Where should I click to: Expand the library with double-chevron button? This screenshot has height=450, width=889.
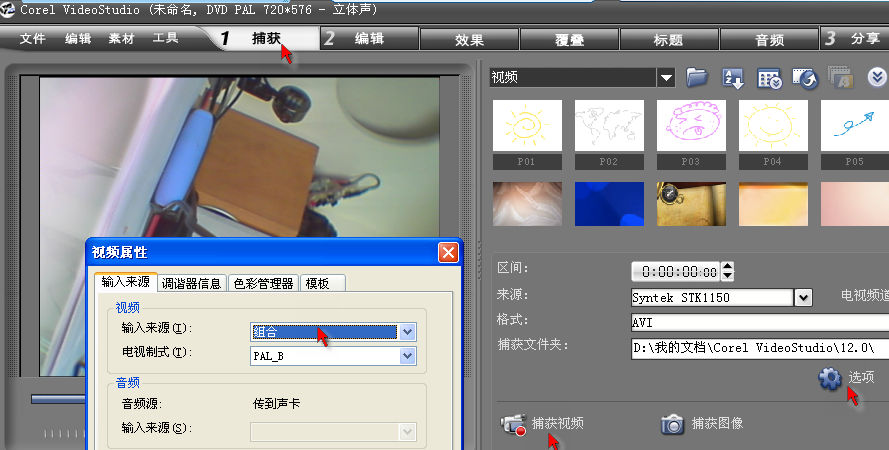pyautogui.click(x=877, y=78)
